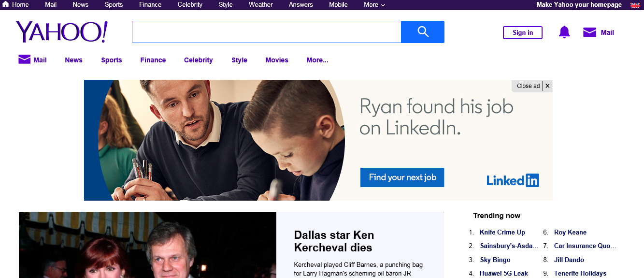This screenshot has height=278, width=644.
Task: Go to Sports in top bar
Action: pyautogui.click(x=114, y=4)
